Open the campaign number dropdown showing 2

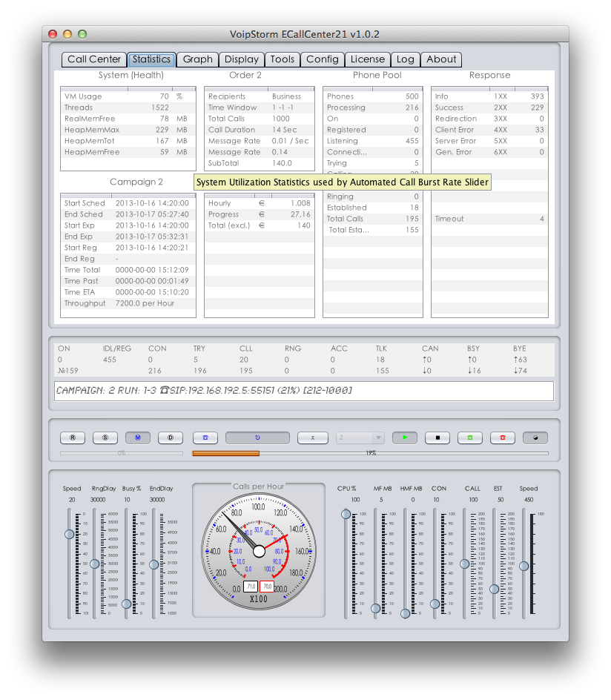[360, 438]
